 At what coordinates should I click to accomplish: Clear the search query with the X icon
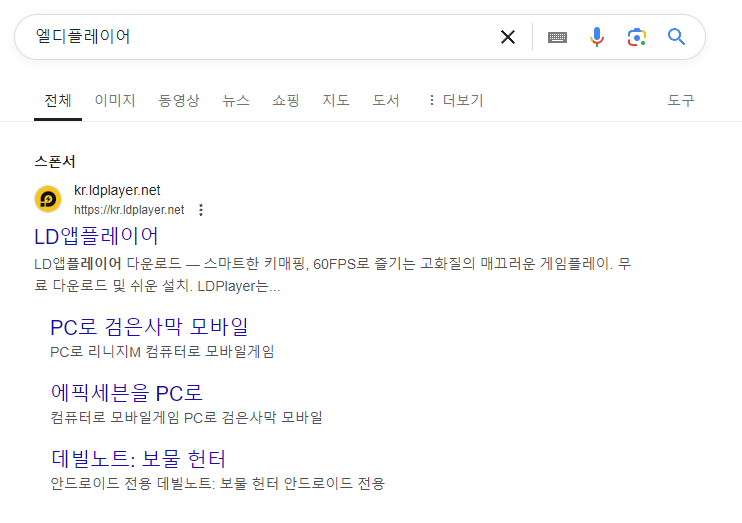pos(508,37)
